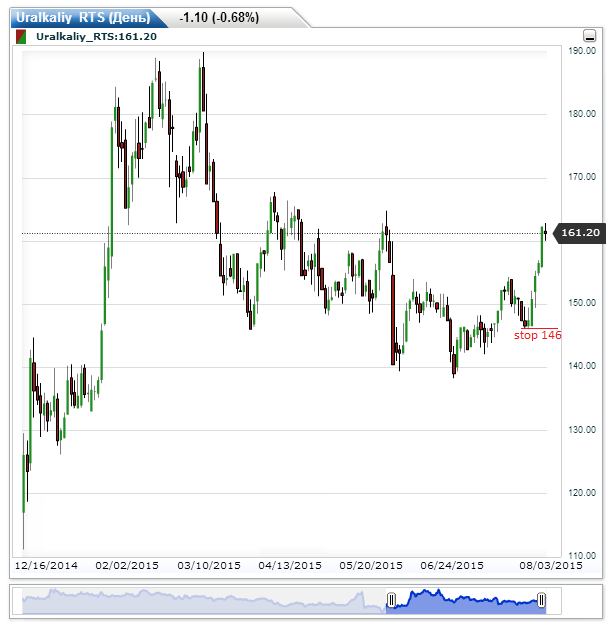Click the 161.20 current price marker
613x627 pixels.
pos(579,233)
